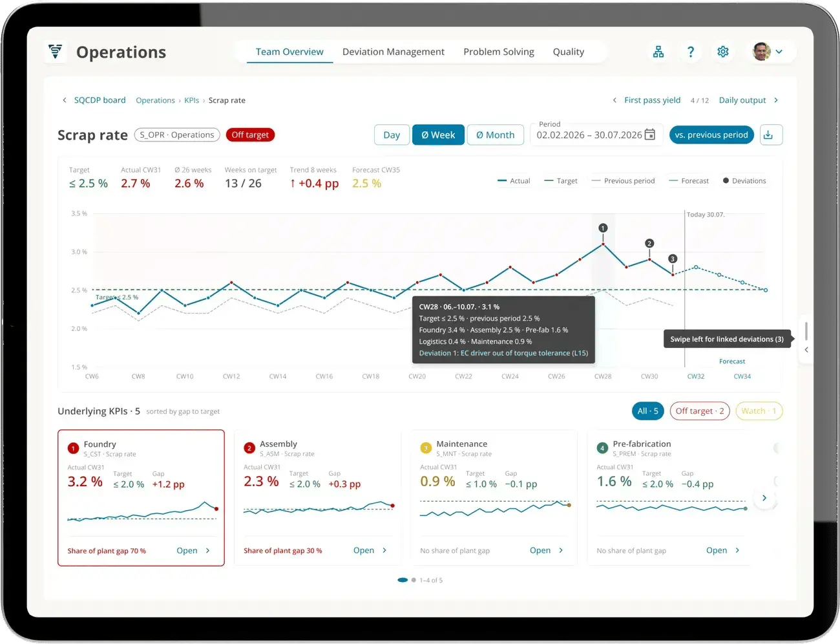Image resolution: width=840 pixels, height=644 pixels.
Task: Open the Operations breadcrumb link
Action: click(155, 100)
